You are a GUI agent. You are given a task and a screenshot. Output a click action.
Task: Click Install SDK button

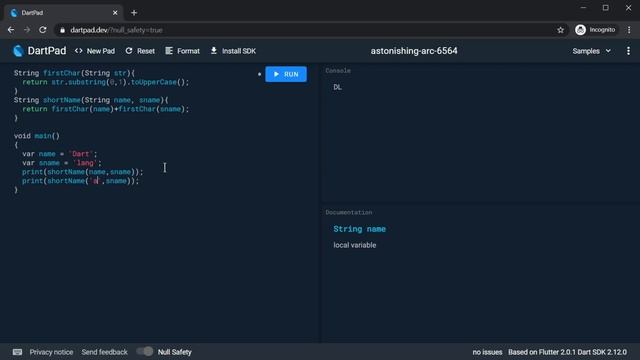[233, 51]
